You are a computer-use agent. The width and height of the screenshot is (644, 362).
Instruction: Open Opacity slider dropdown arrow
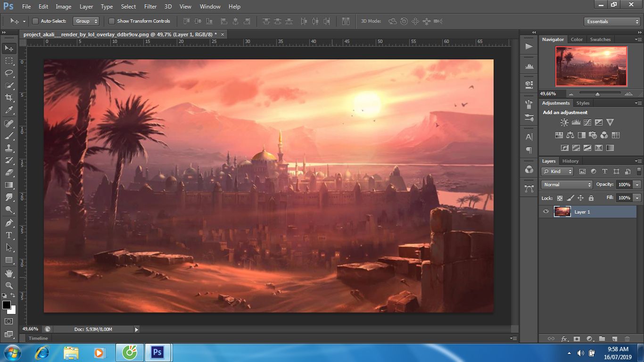[x=637, y=185]
